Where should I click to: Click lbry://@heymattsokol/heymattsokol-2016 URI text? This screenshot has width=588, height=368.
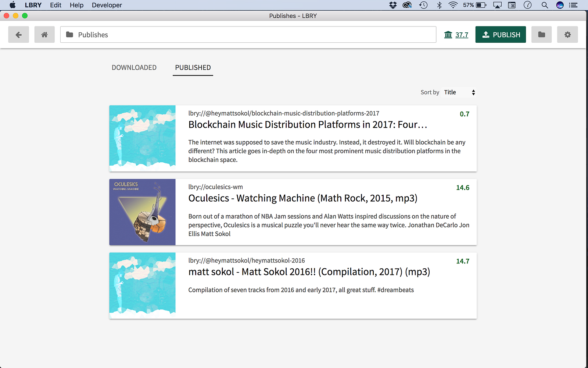tap(247, 261)
